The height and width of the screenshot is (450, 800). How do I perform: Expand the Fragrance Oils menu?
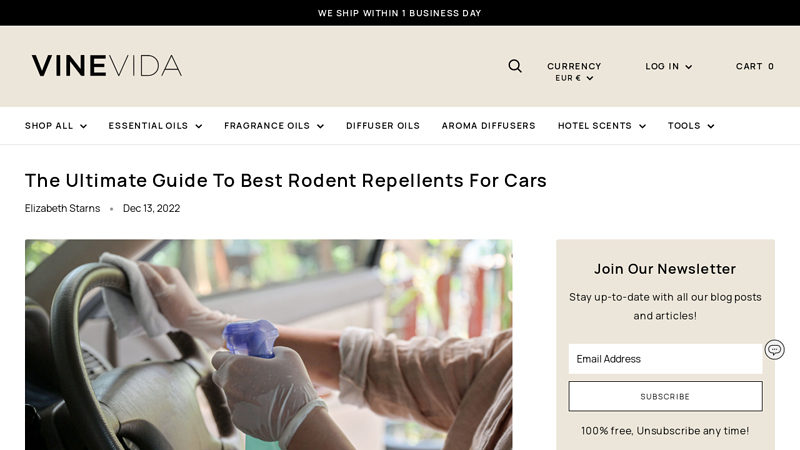(x=274, y=126)
